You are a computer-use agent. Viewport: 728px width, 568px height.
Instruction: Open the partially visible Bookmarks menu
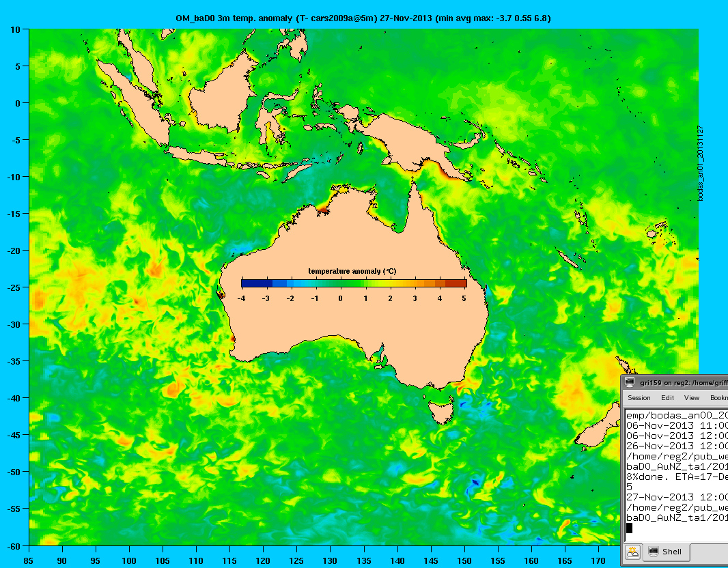(x=718, y=398)
